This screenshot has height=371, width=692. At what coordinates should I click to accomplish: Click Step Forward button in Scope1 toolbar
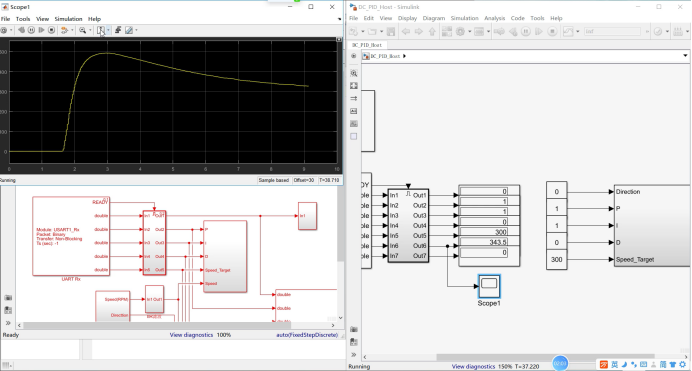click(x=41, y=30)
